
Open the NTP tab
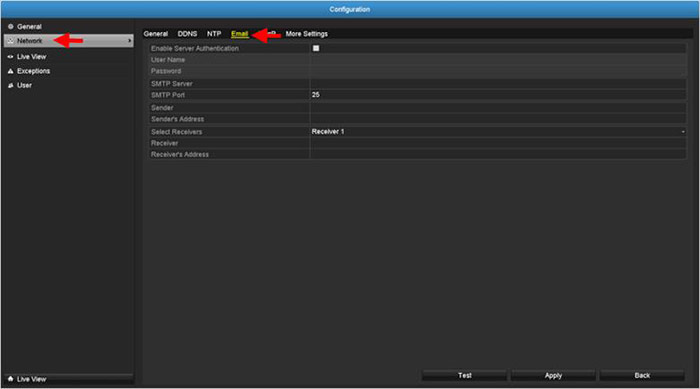coord(214,34)
